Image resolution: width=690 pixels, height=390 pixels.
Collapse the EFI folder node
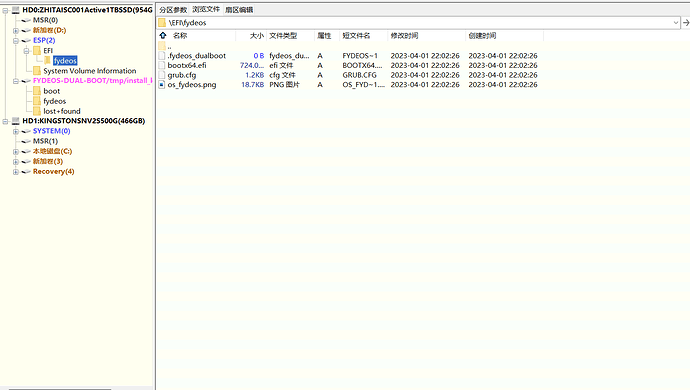[x=26, y=51]
